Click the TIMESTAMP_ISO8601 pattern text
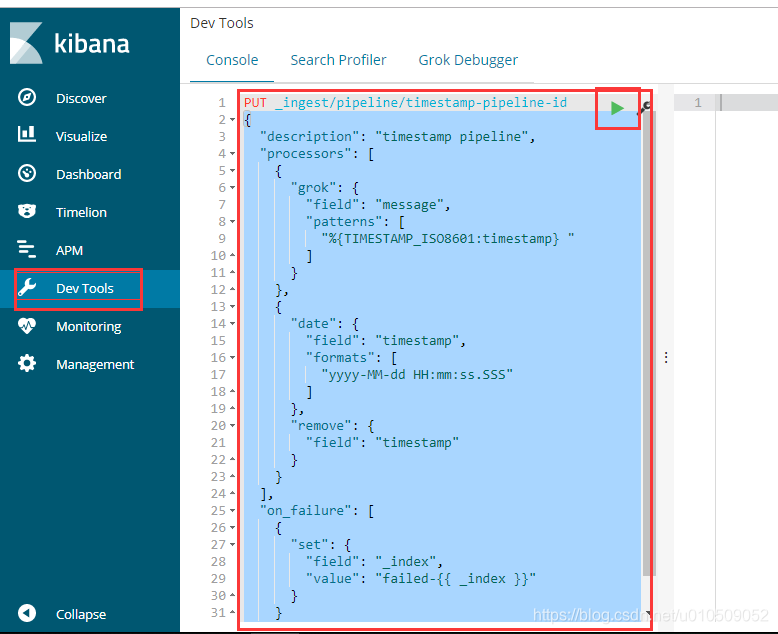The width and height of the screenshot is (778, 634). tap(448, 239)
